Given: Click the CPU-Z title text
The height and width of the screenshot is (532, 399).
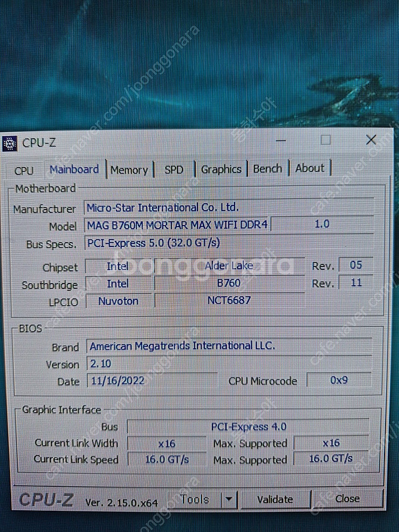Looking at the screenshot, I should (39, 143).
